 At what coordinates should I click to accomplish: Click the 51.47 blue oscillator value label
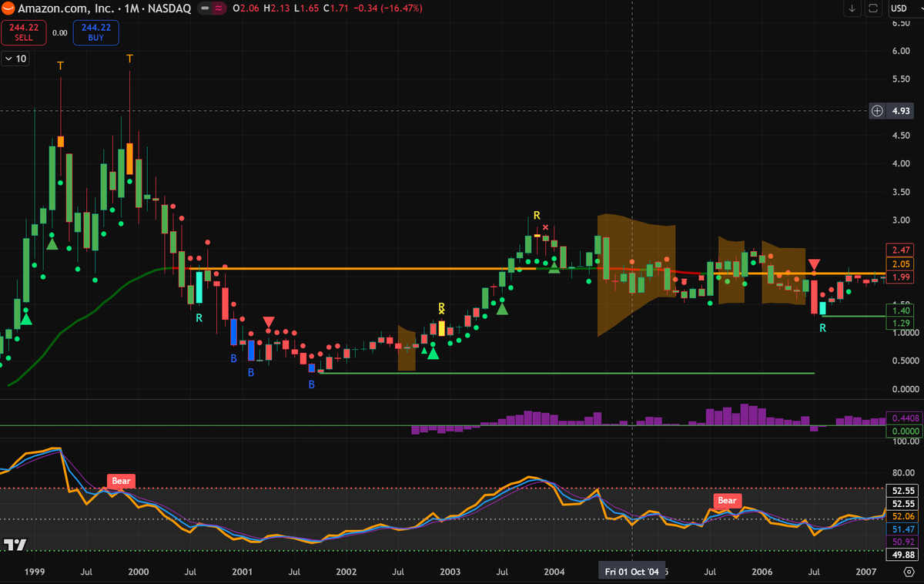click(901, 529)
